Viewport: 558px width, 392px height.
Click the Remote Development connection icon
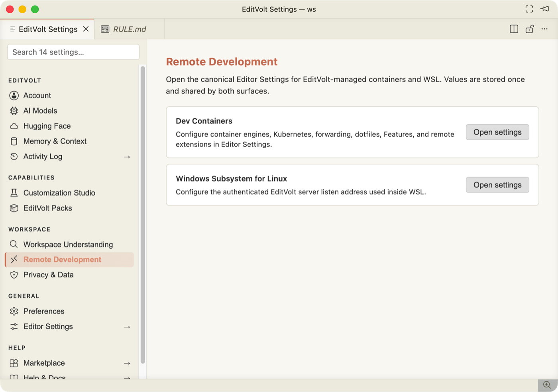point(14,260)
